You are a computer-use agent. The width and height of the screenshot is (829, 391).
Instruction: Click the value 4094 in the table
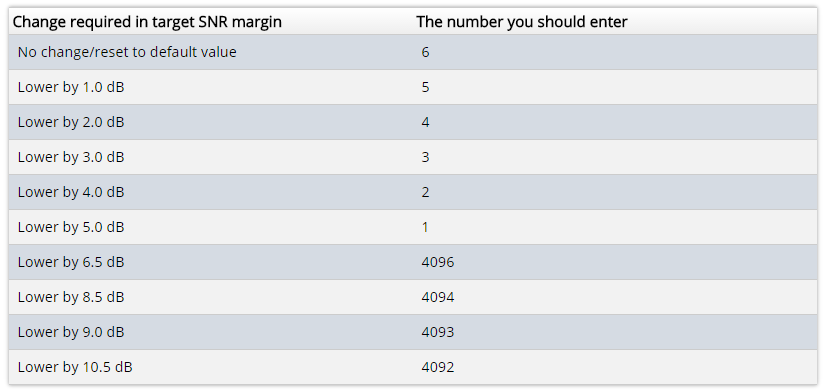click(438, 296)
